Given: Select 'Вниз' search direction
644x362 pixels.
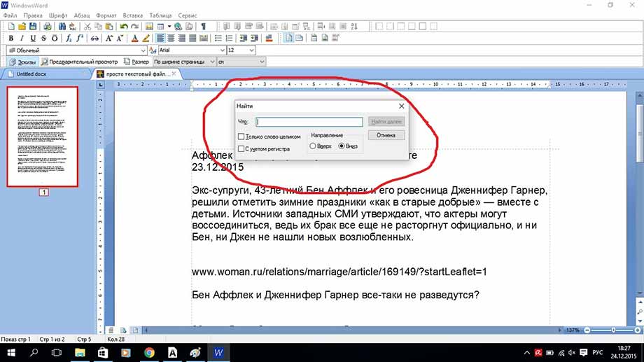Looking at the screenshot, I should (x=342, y=146).
